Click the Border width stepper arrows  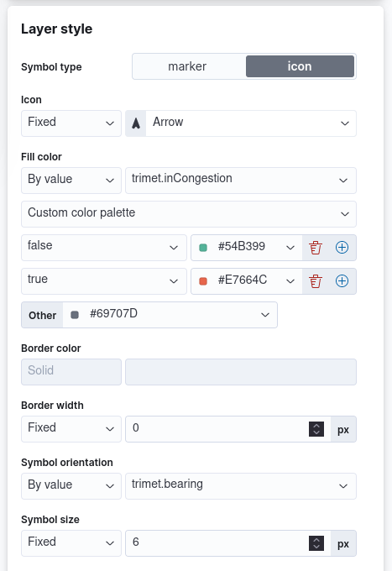coord(316,429)
